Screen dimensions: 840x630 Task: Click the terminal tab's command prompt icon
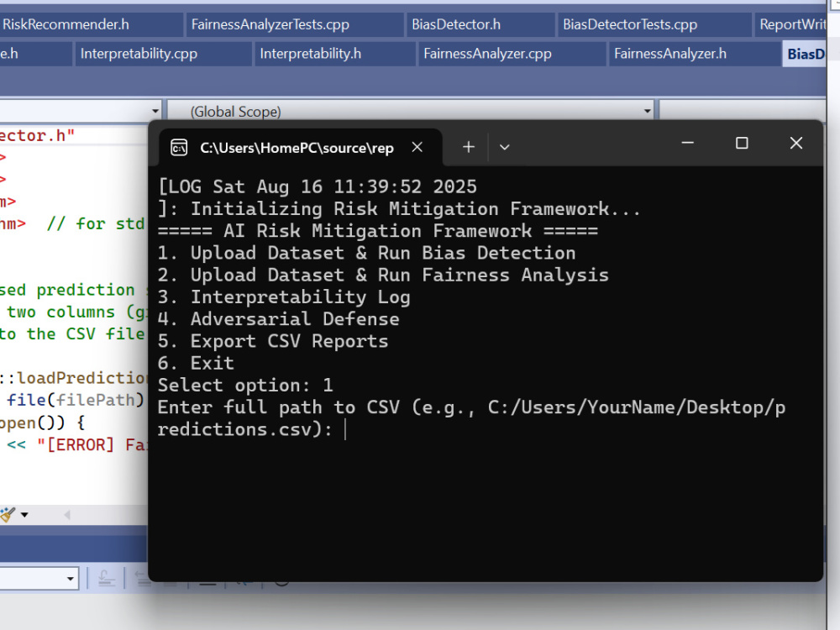179,147
